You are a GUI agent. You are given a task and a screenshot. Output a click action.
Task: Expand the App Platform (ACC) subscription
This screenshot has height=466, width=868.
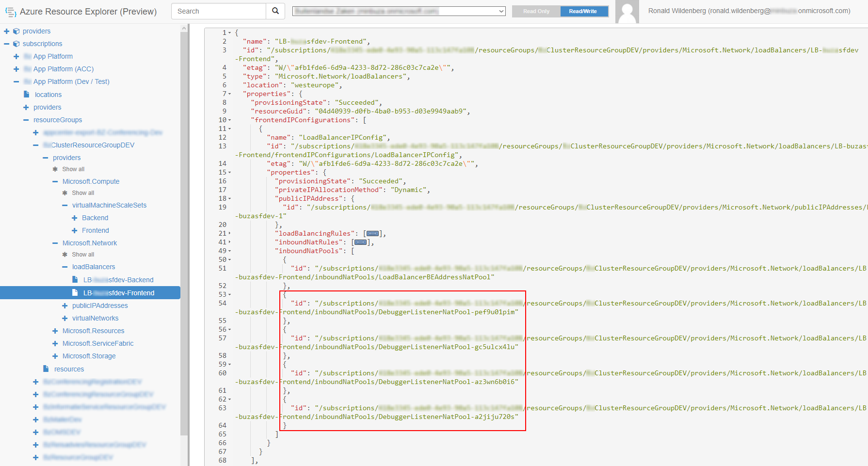tap(16, 69)
